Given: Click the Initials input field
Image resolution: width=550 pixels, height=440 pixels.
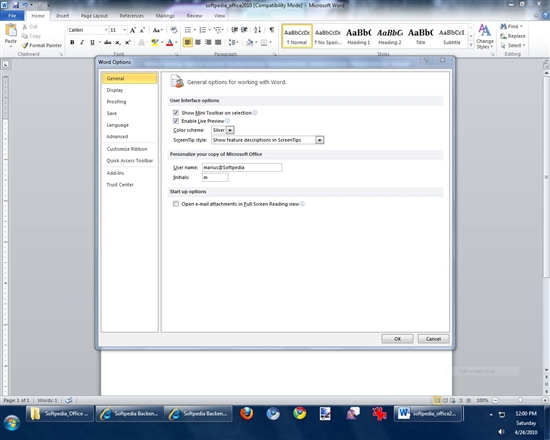Looking at the screenshot, I should pyautogui.click(x=215, y=177).
